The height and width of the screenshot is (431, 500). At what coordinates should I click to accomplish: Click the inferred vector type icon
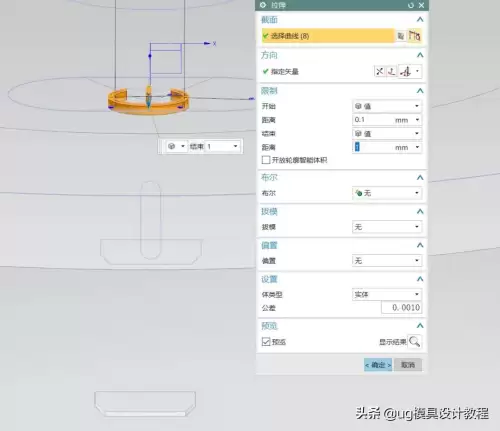(405, 71)
